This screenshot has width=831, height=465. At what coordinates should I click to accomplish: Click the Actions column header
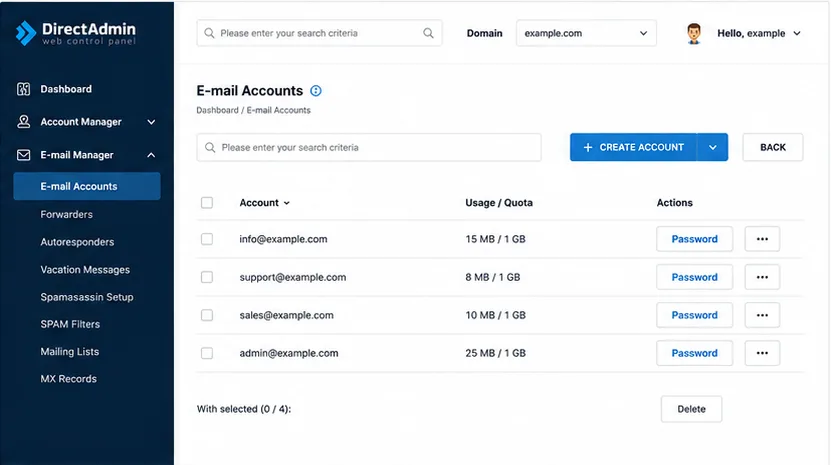pos(674,203)
